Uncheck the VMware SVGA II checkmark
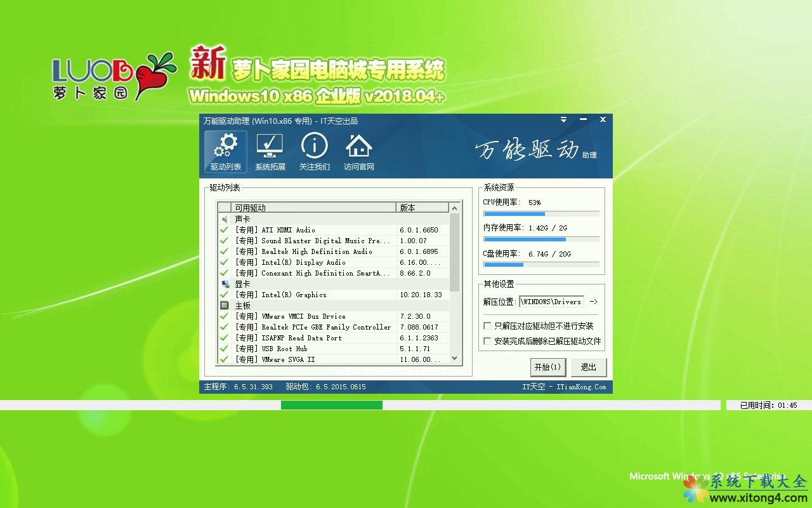The height and width of the screenshot is (508, 812). tap(224, 359)
